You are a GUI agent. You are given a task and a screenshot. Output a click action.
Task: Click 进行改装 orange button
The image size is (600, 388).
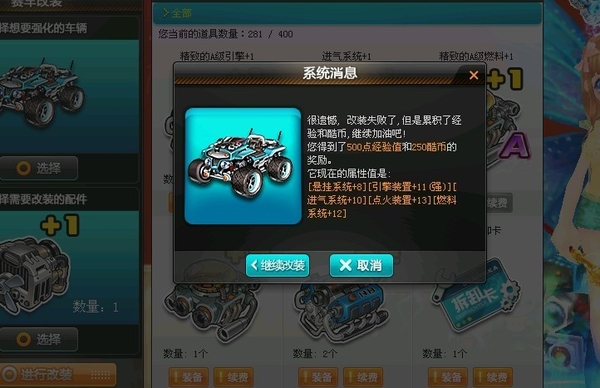pos(57,374)
